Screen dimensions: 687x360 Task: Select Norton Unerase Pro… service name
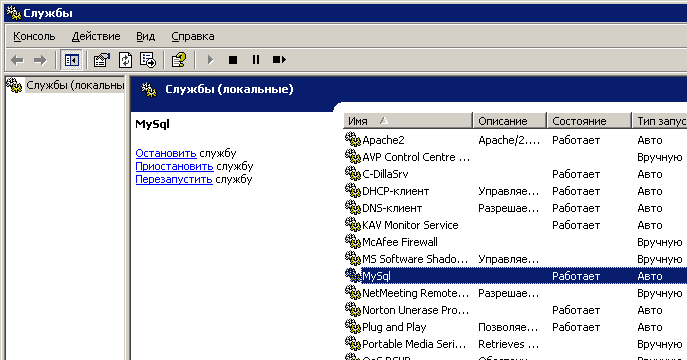(x=416, y=311)
